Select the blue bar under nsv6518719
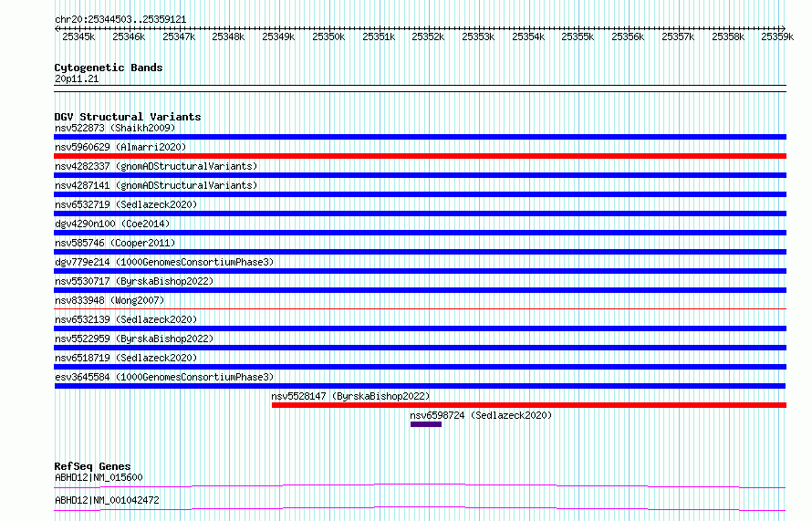This screenshot has width=812, height=521. 420,367
